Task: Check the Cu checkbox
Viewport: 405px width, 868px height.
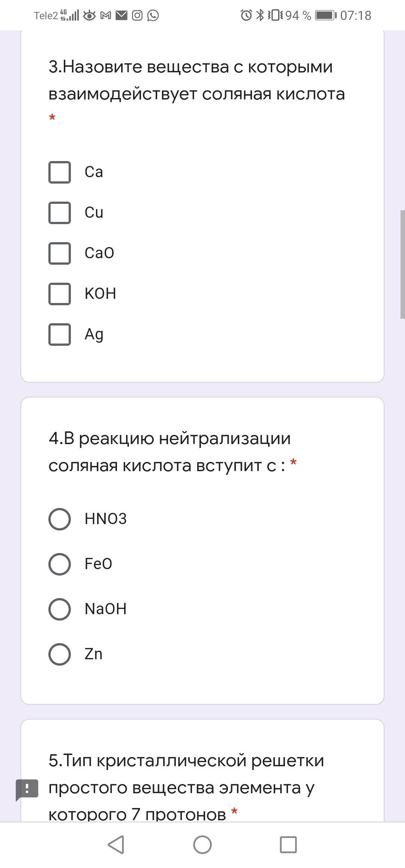Action: (60, 213)
